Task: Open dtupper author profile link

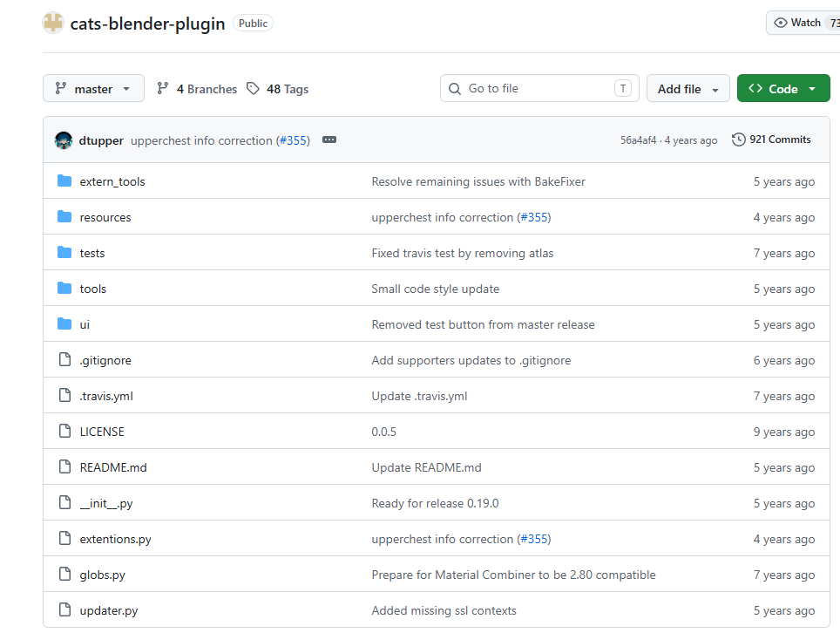Action: click(101, 140)
